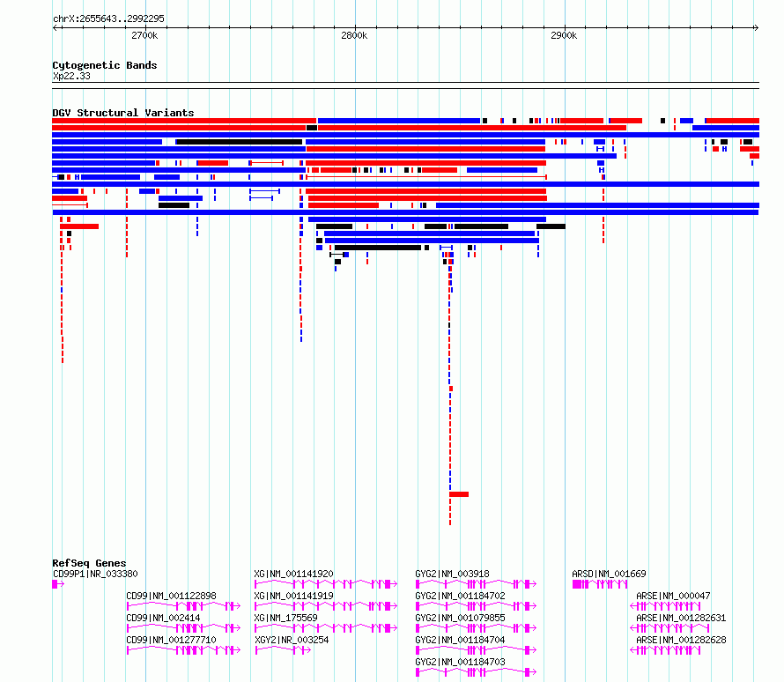784x682 pixels.
Task: Select transcript XGY2|NR_003254
Action: 292,640
